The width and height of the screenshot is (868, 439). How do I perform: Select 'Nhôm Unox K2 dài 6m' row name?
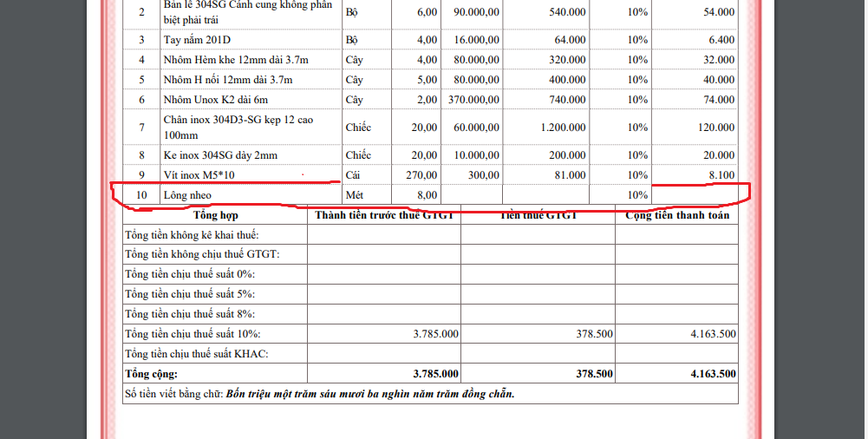click(216, 100)
